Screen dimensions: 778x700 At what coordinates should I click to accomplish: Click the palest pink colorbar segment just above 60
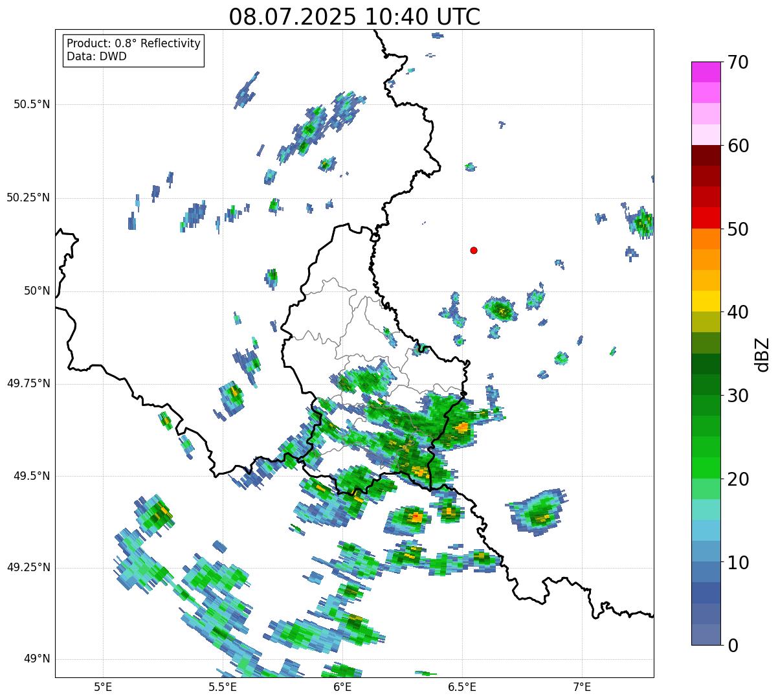(x=706, y=135)
